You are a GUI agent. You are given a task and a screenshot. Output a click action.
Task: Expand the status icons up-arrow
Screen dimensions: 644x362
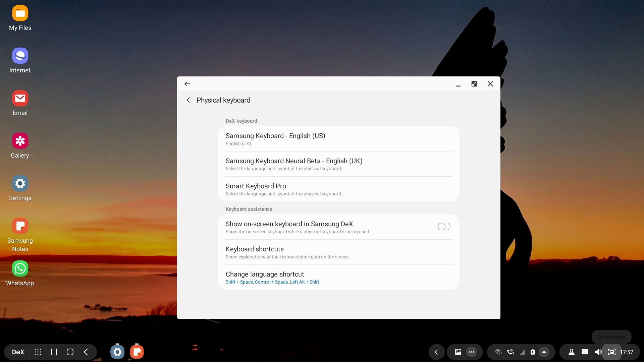coord(544,352)
